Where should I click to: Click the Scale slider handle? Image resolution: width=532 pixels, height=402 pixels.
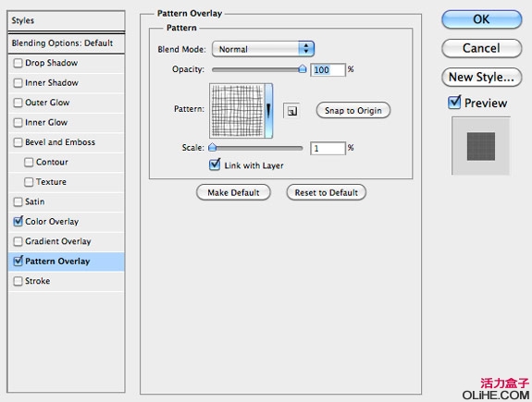click(213, 147)
